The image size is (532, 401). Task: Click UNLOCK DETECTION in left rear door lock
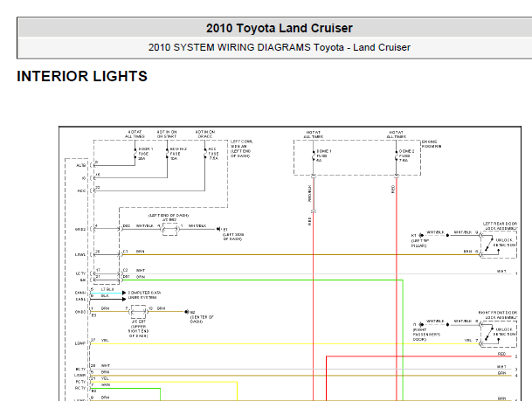[506, 243]
